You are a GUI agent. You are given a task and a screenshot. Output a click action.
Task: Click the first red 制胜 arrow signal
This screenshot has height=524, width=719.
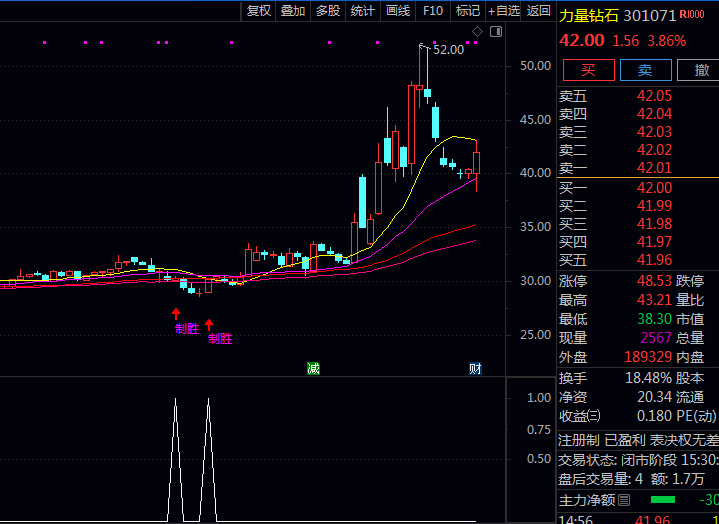pos(176,314)
